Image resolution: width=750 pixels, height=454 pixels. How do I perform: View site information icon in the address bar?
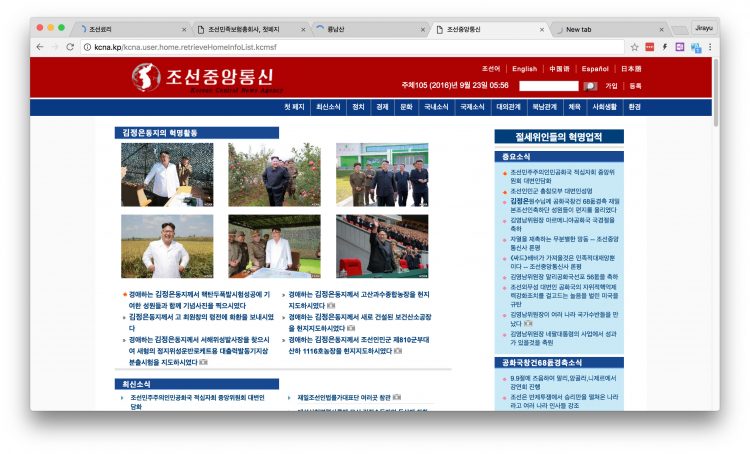point(88,47)
